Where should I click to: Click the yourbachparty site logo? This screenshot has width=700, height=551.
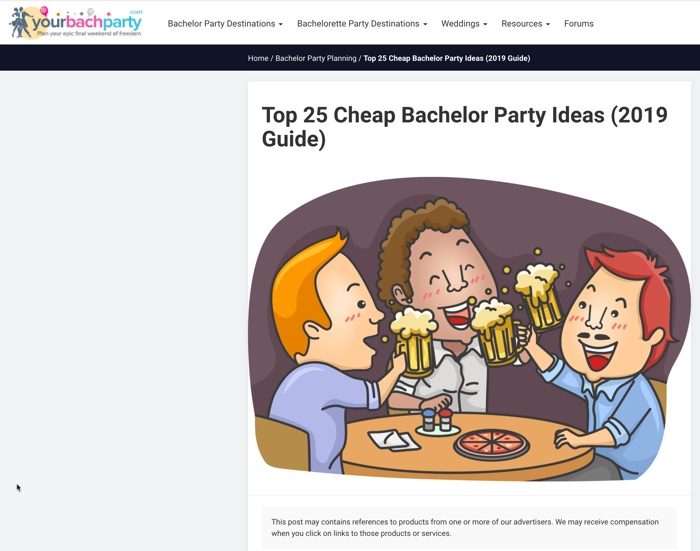[76, 22]
